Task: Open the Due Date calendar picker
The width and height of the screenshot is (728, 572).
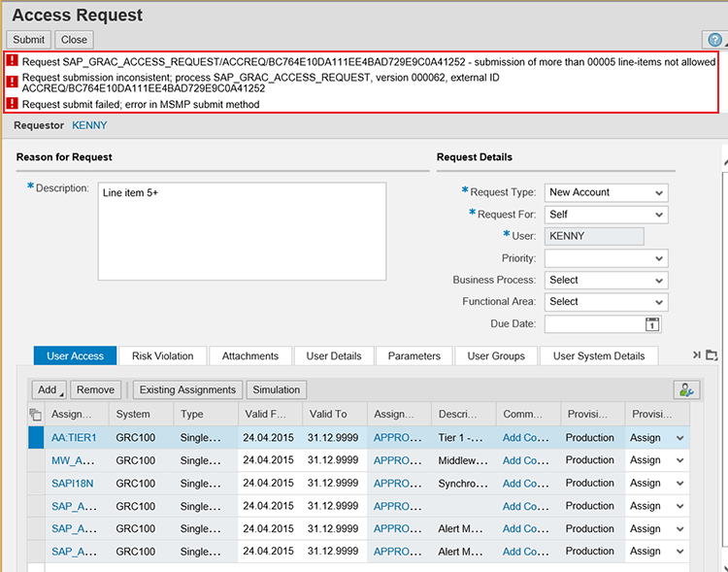Action: 652,324
